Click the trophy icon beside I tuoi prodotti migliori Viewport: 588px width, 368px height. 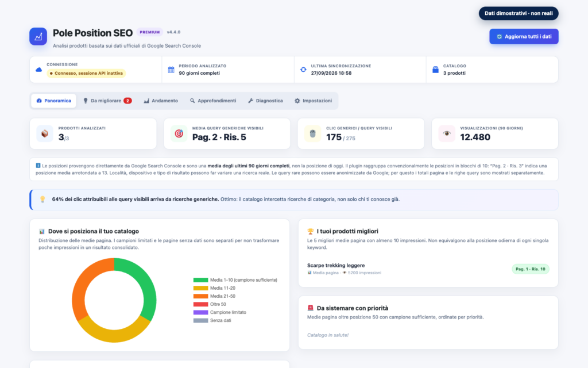[310, 231]
